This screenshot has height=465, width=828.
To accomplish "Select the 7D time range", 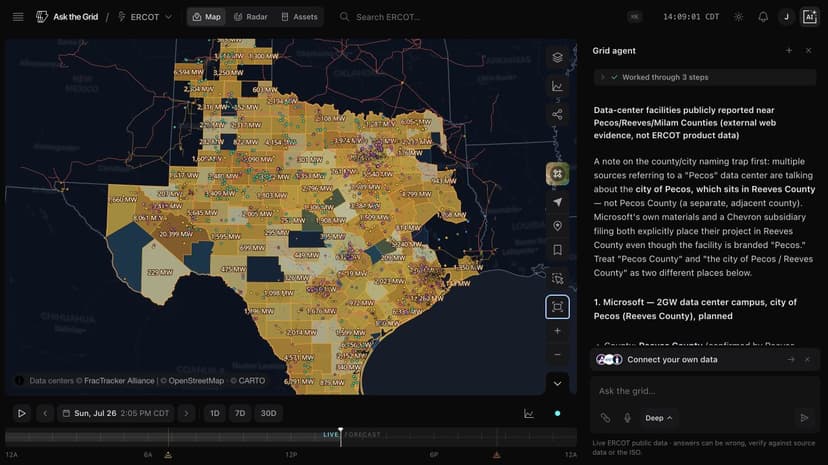I will click(x=240, y=413).
